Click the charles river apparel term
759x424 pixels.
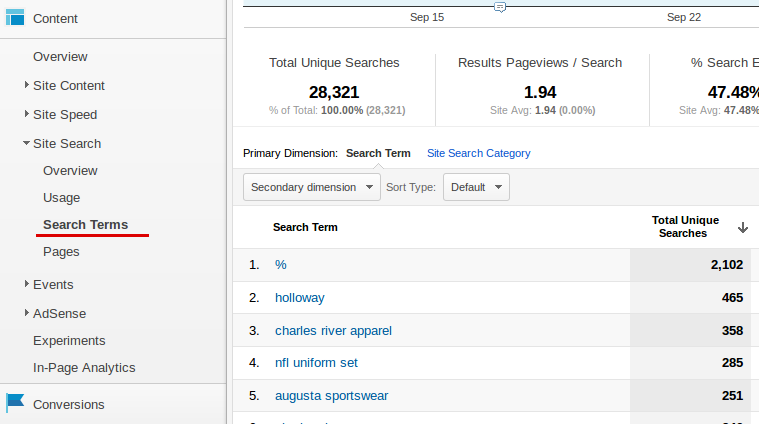click(x=333, y=330)
